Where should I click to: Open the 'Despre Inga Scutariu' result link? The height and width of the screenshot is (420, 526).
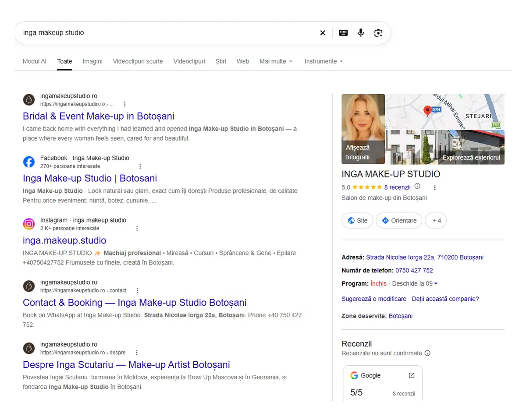(x=126, y=365)
